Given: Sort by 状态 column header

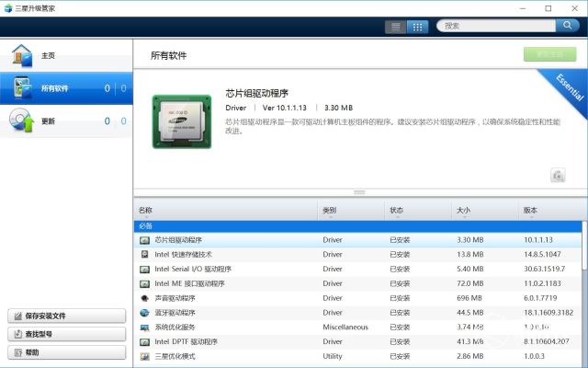Looking at the screenshot, I should 418,211.
